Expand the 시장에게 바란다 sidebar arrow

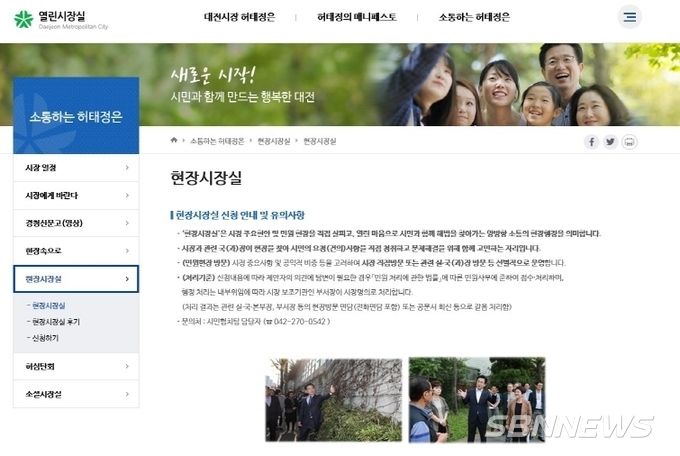tap(127, 195)
